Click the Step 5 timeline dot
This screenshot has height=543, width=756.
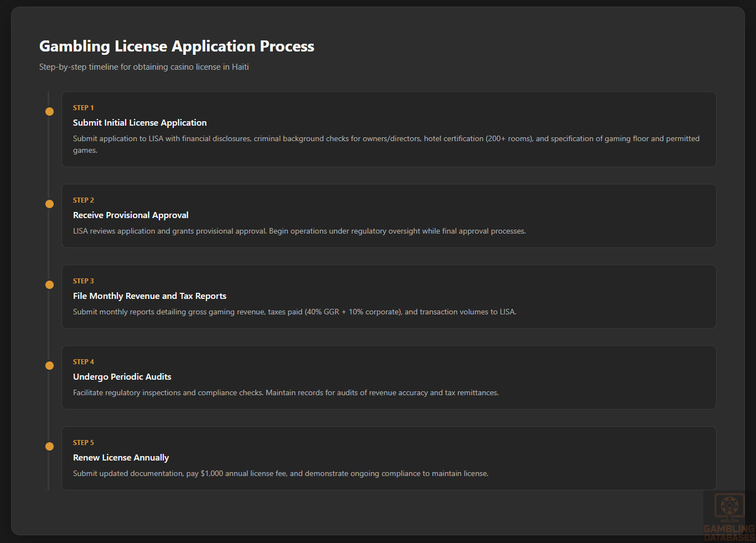49,447
